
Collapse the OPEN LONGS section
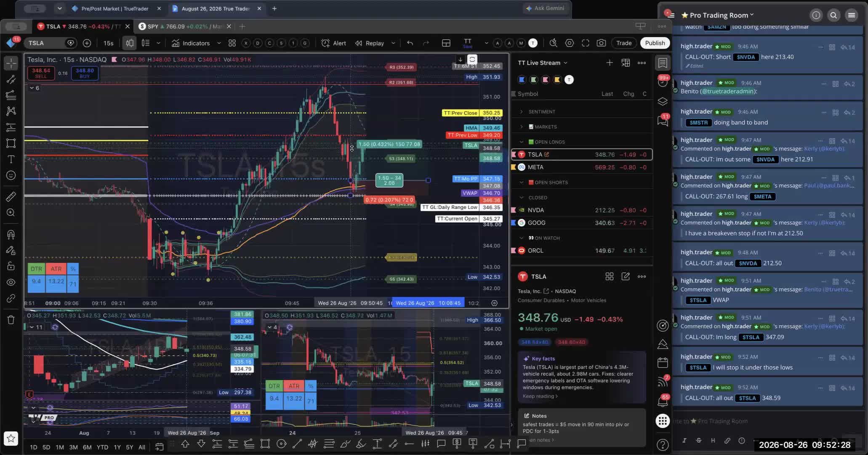(522, 142)
